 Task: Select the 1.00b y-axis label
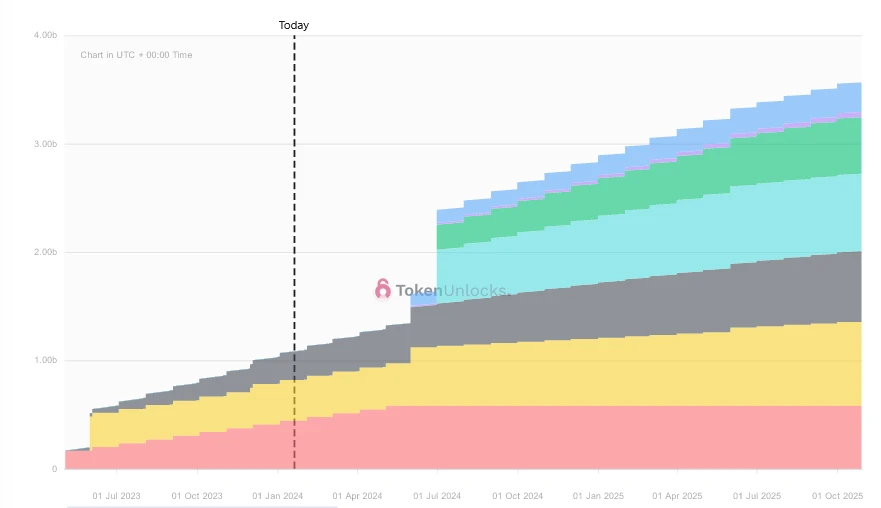(x=44, y=360)
